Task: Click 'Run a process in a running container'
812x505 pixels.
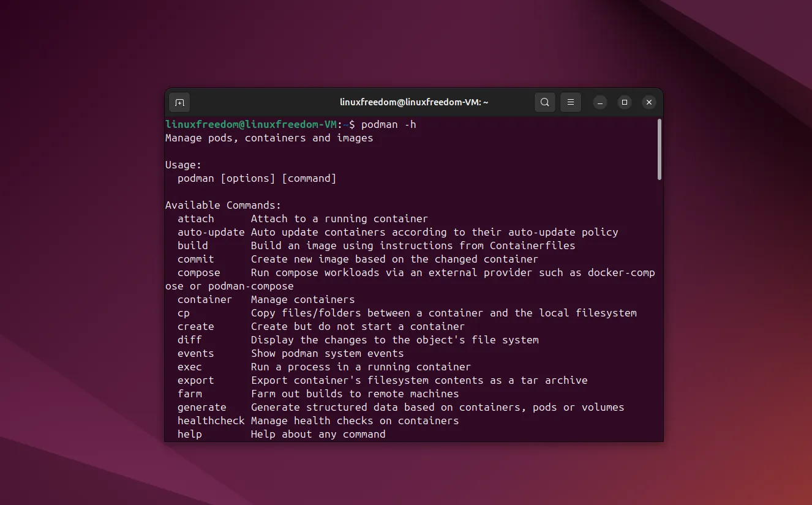Action: (361, 367)
